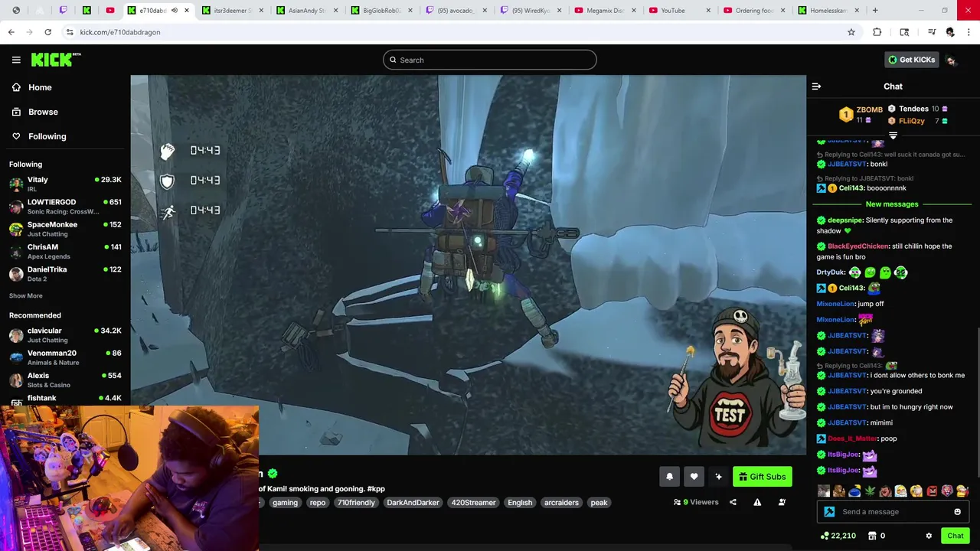Click the gaming tag
The height and width of the screenshot is (551, 980).
coord(285,503)
